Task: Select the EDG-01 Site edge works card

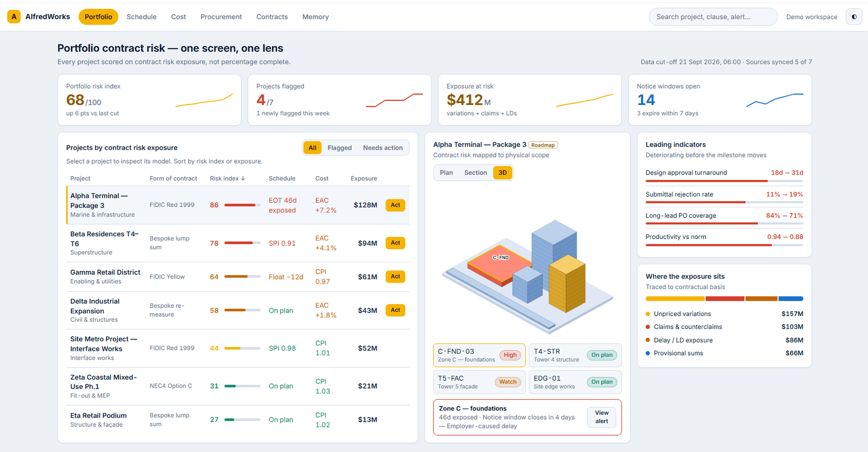Action: 575,382
